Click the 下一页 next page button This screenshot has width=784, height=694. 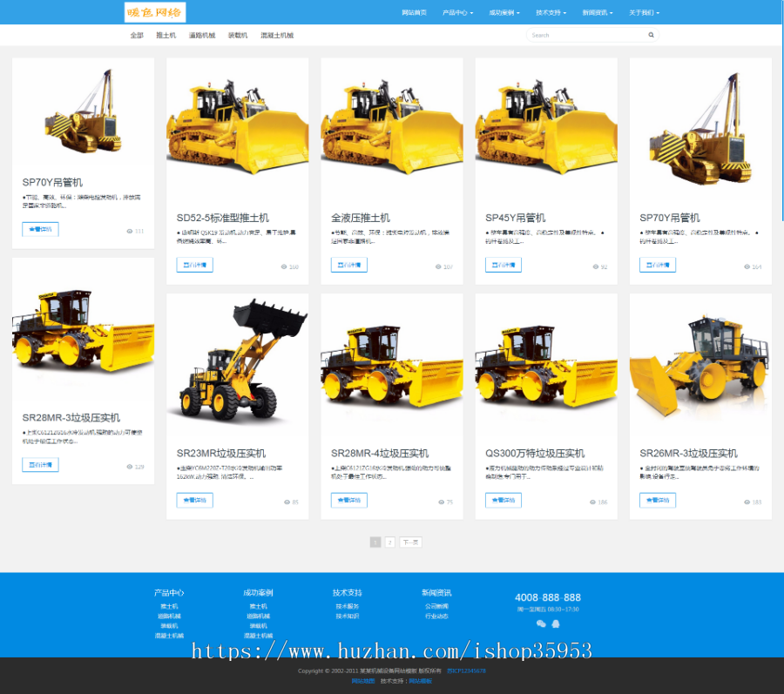click(x=410, y=542)
